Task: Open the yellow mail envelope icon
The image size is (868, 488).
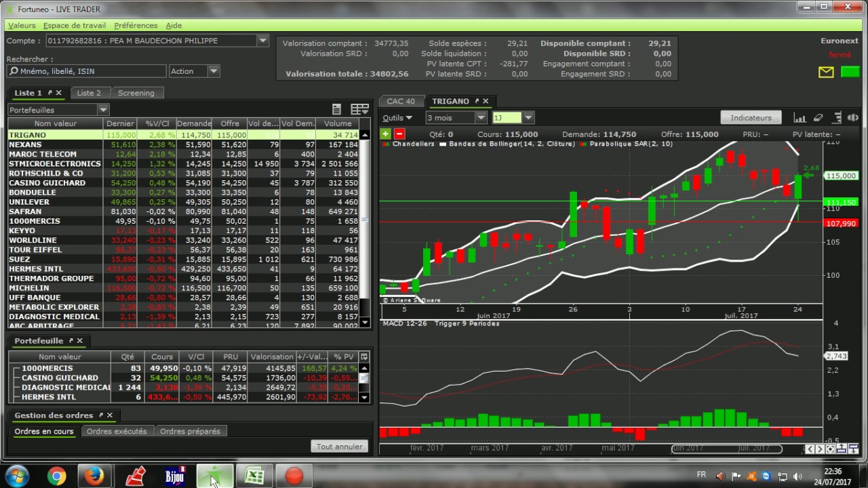Action: pyautogui.click(x=826, y=72)
